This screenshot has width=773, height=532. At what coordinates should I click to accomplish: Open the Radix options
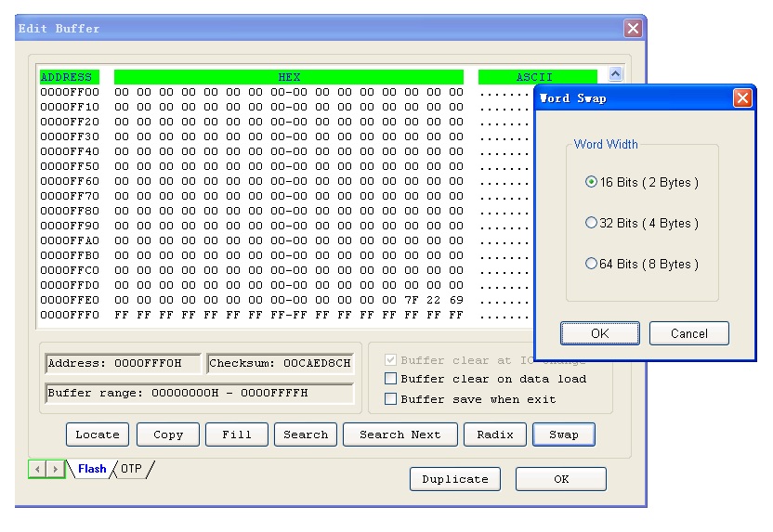pyautogui.click(x=495, y=435)
